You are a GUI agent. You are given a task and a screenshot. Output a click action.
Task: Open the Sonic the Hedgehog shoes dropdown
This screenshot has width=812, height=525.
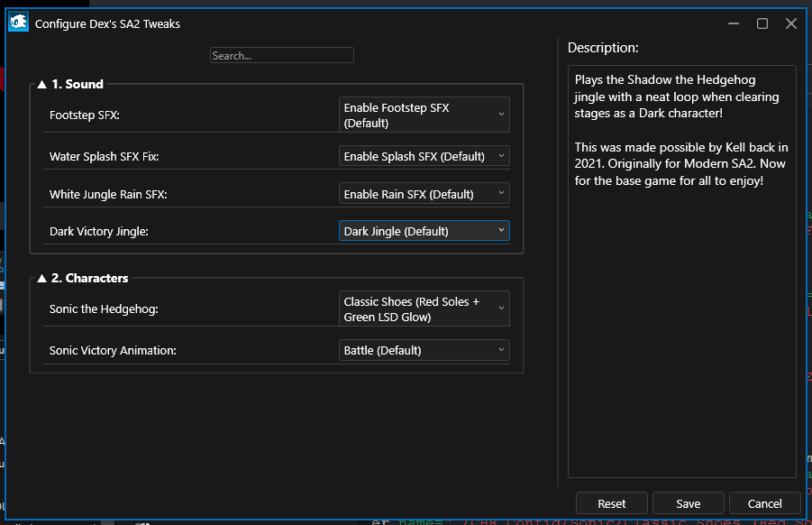click(x=424, y=309)
